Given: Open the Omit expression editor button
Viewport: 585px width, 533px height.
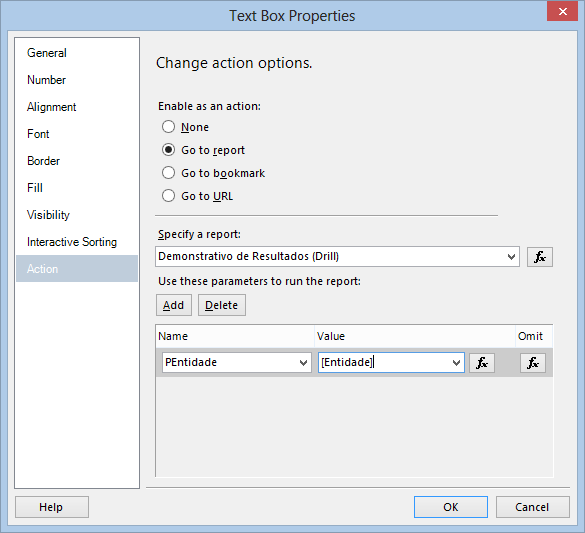Looking at the screenshot, I should click(x=533, y=363).
